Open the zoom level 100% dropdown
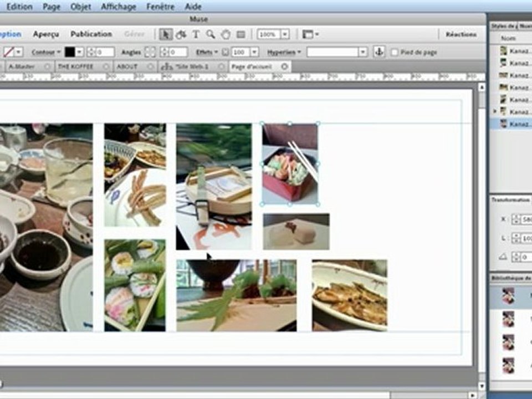Viewport: 532px width, 399px height. [x=285, y=34]
